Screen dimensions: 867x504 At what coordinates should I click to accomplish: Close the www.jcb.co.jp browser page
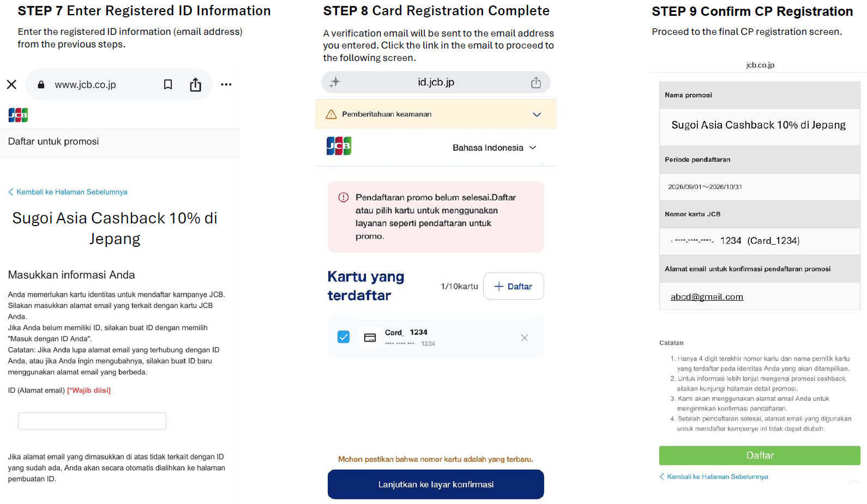click(x=11, y=84)
